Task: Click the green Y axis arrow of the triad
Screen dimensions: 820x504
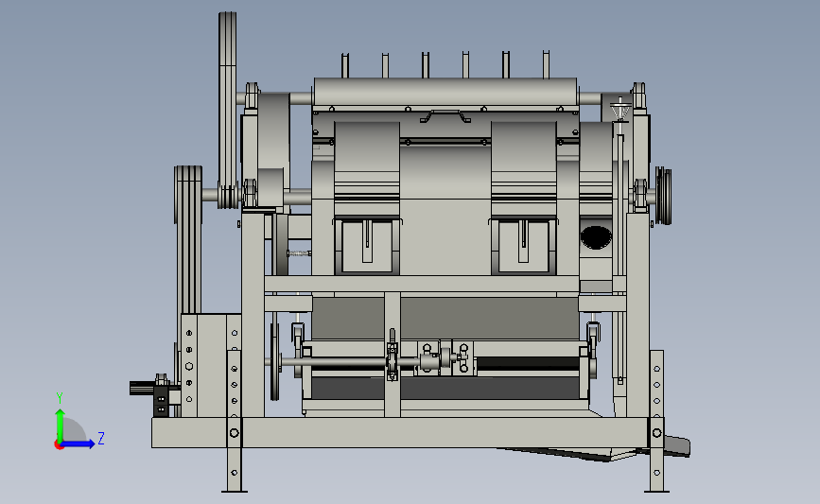Action: click(x=61, y=426)
